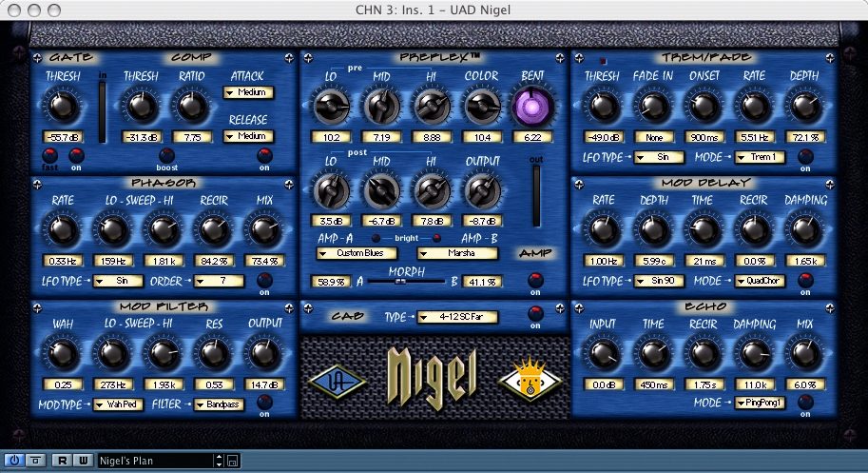Click the Phasor RATE knob
Image resolution: width=868 pixels, height=473 pixels.
(x=63, y=230)
